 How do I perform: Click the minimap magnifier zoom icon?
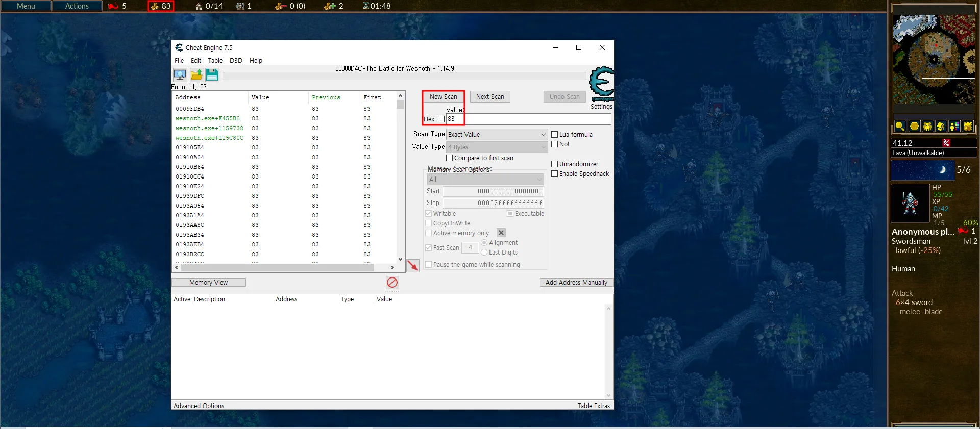tap(900, 126)
